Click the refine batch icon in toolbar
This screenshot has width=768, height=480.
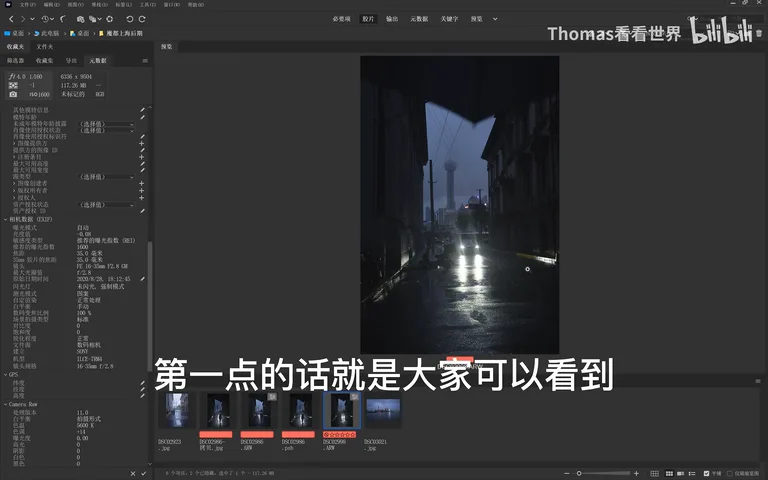tap(93, 19)
